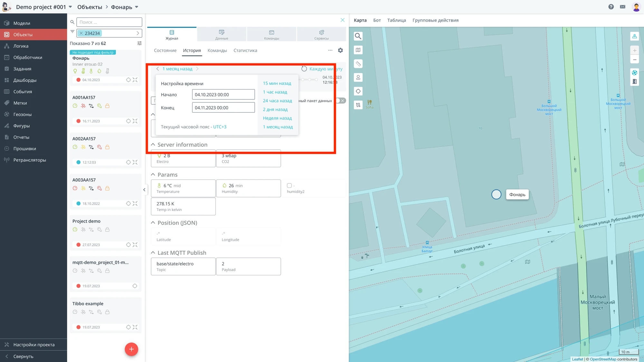Select the Состояние sub-tab
The height and width of the screenshot is (362, 644).
pos(165,51)
